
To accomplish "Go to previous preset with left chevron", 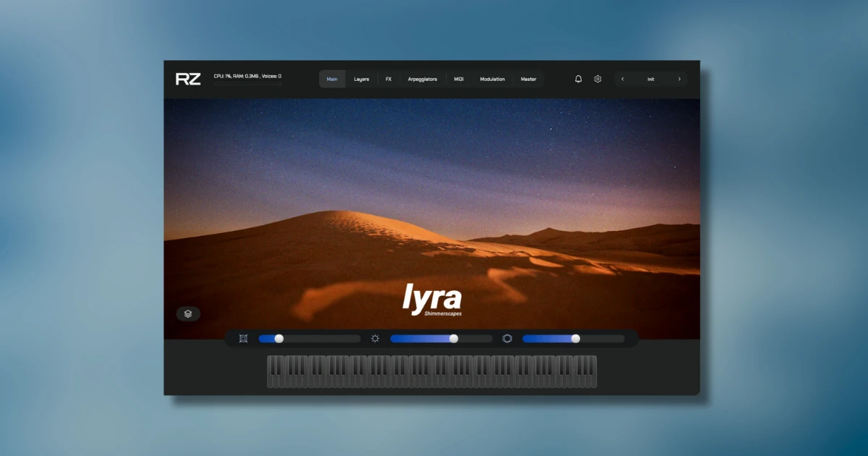I will (x=623, y=79).
